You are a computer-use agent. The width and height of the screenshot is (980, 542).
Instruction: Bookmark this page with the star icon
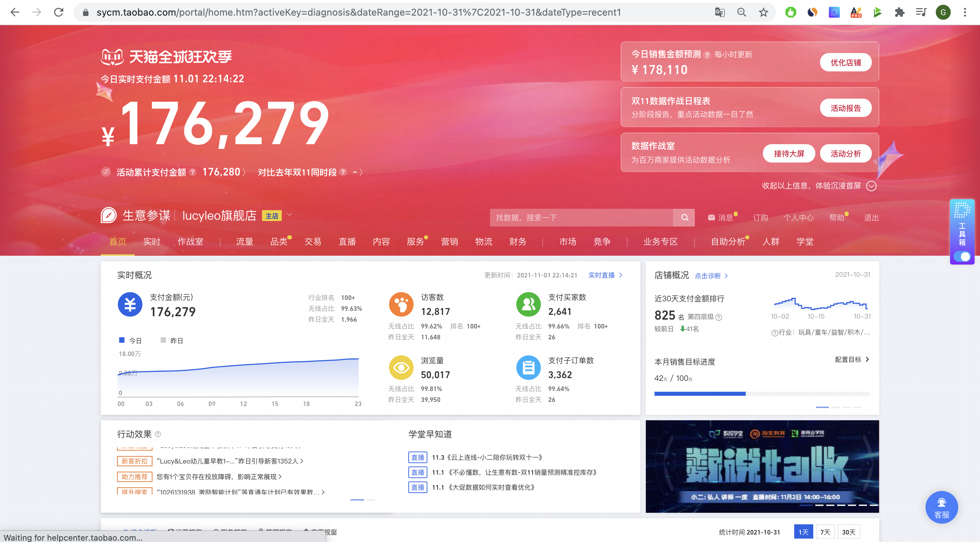click(763, 12)
